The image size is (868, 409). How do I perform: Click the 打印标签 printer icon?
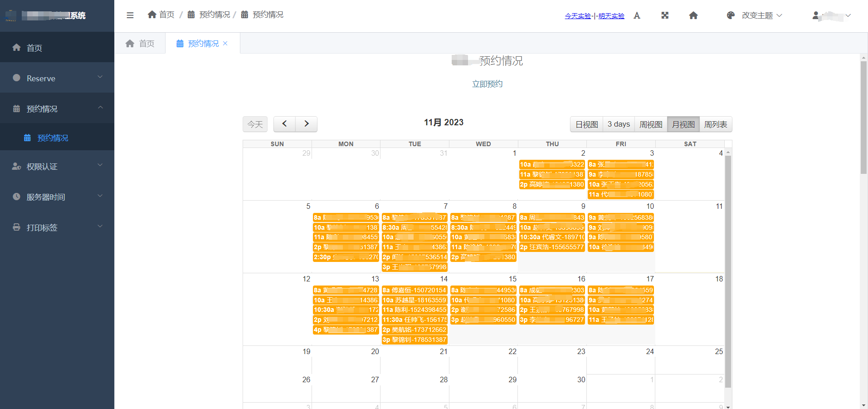pyautogui.click(x=17, y=227)
